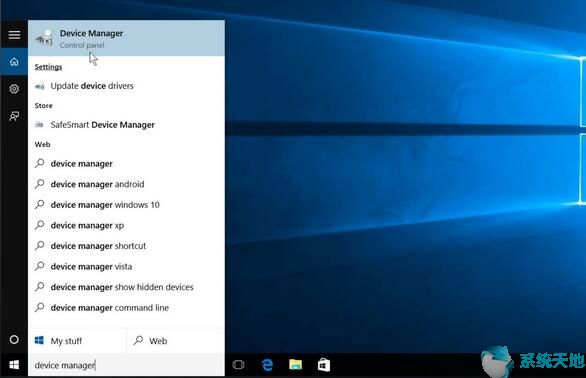
Task: Choose device manager command line suggestion
Action: tap(126, 308)
